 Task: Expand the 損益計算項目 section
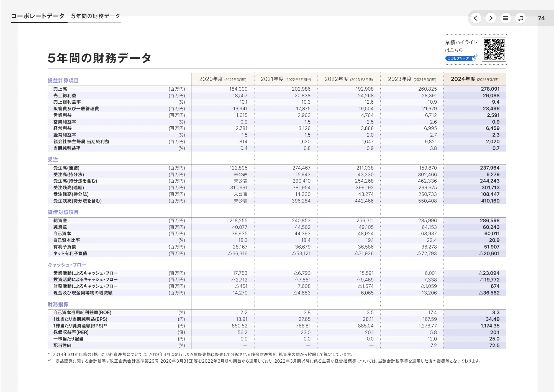point(62,81)
